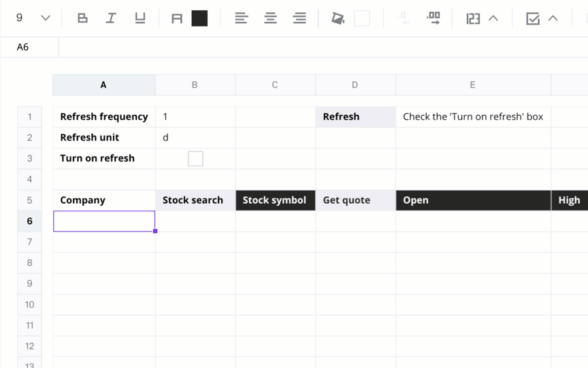Screen dimensions: 588x368
Task: Align text to the left
Action: (x=242, y=18)
